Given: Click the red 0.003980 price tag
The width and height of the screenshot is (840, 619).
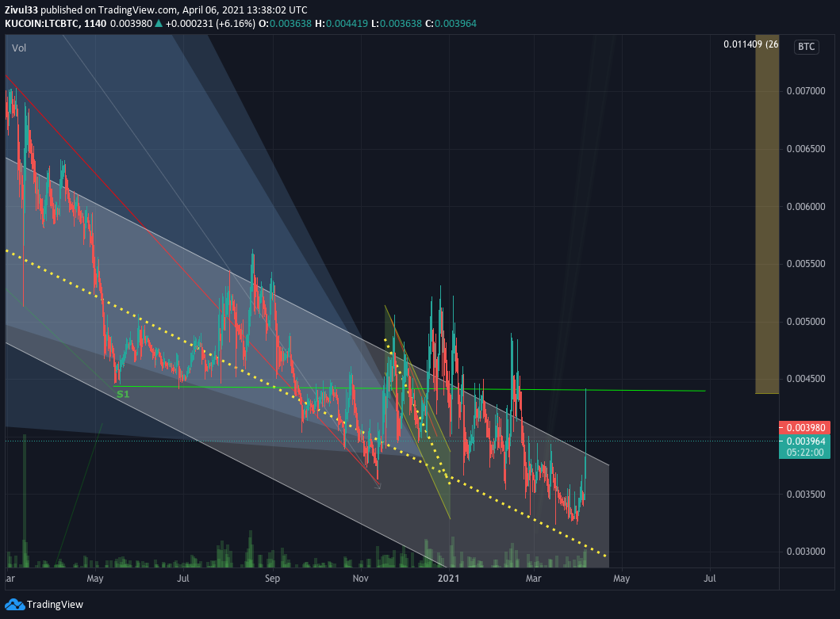Looking at the screenshot, I should tap(804, 428).
